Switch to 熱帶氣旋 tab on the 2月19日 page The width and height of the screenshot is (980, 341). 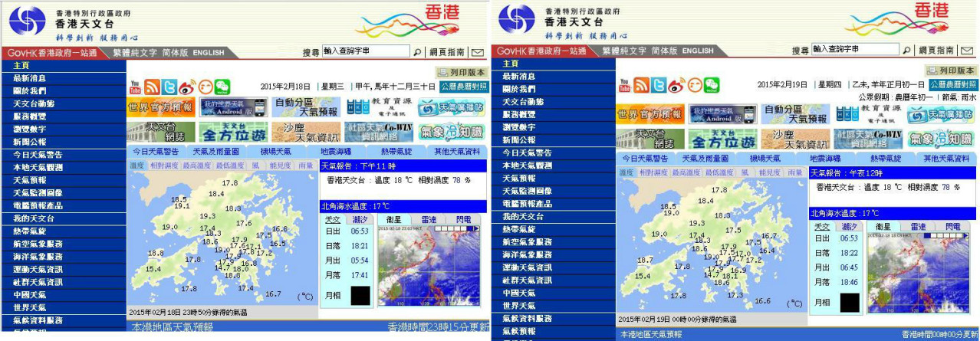(886, 159)
